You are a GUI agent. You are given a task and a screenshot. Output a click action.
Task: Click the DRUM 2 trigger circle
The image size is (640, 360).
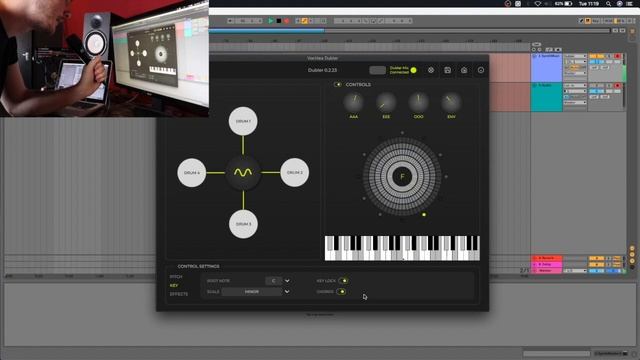[294, 173]
